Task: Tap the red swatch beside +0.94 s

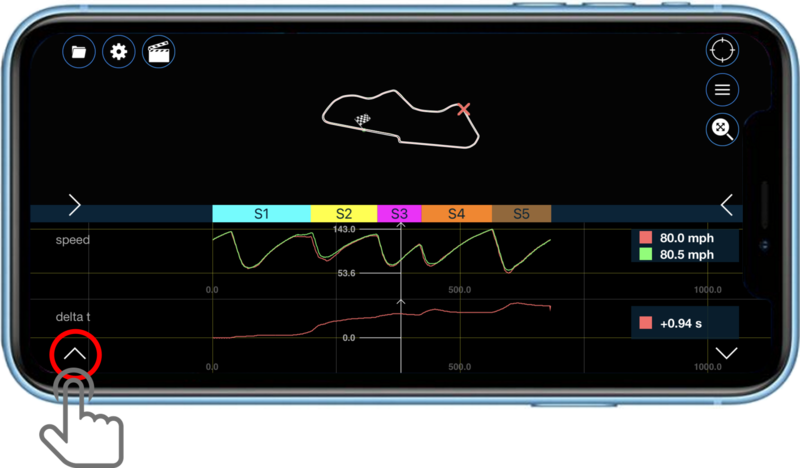Action: [x=645, y=323]
